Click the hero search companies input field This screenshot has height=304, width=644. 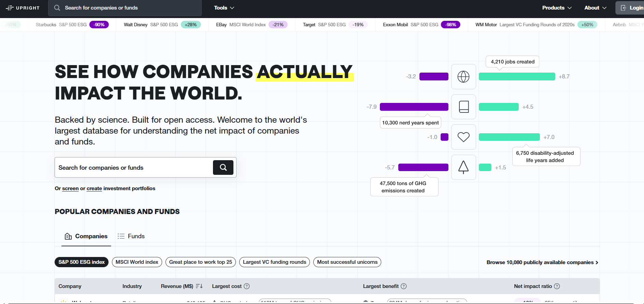coord(133,167)
